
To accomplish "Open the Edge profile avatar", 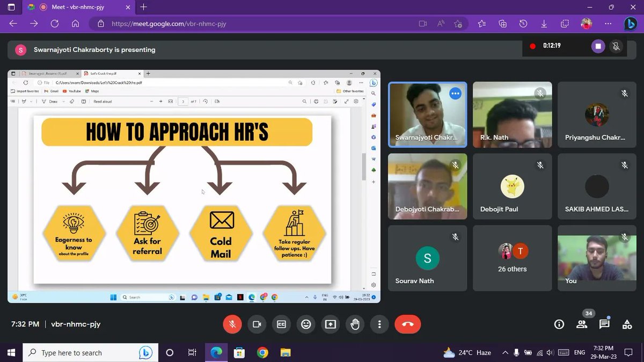I will click(x=586, y=24).
